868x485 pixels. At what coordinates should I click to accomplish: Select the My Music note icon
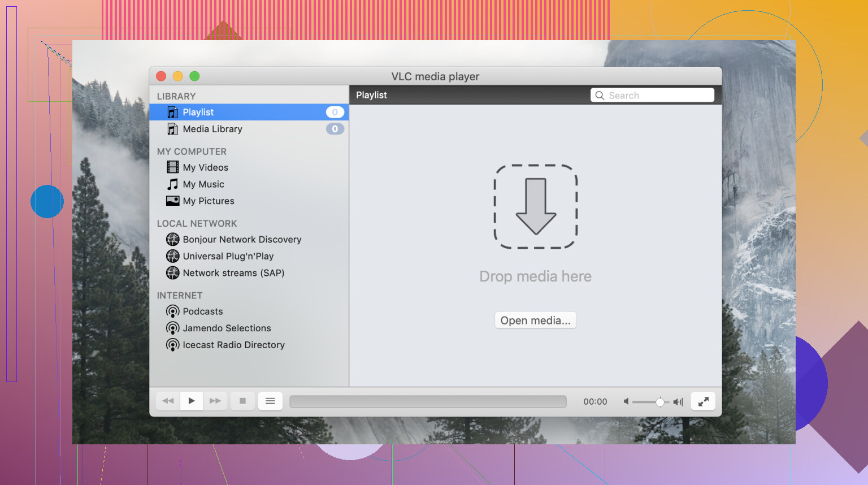(x=172, y=184)
